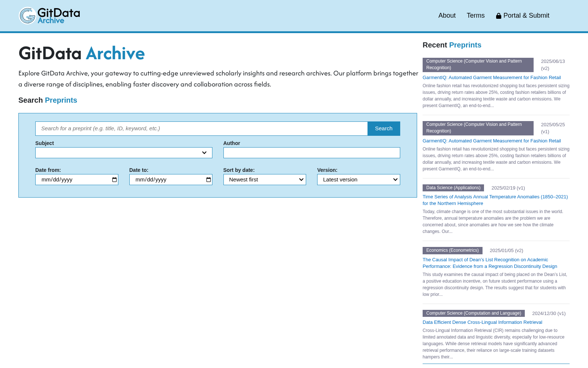588x368 pixels.
Task: Click Computer Vision tag on 2025/06/13 entry
Action: click(478, 65)
